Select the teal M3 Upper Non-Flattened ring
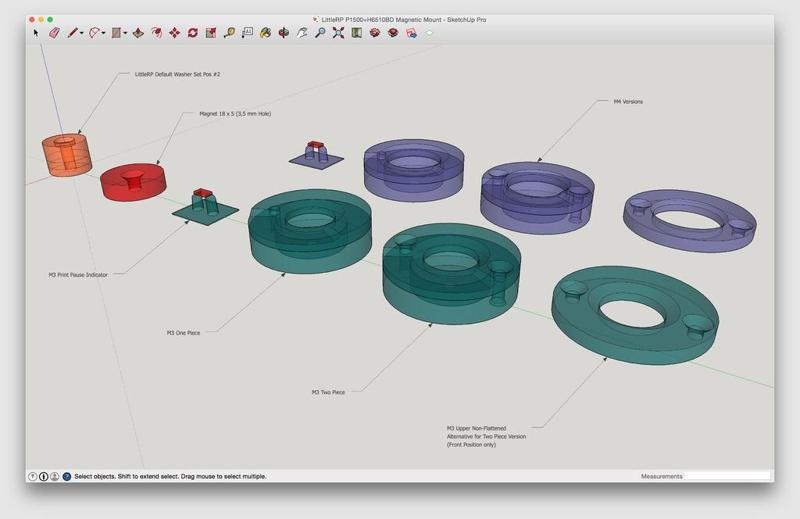This screenshot has height=519, width=800. click(x=635, y=315)
